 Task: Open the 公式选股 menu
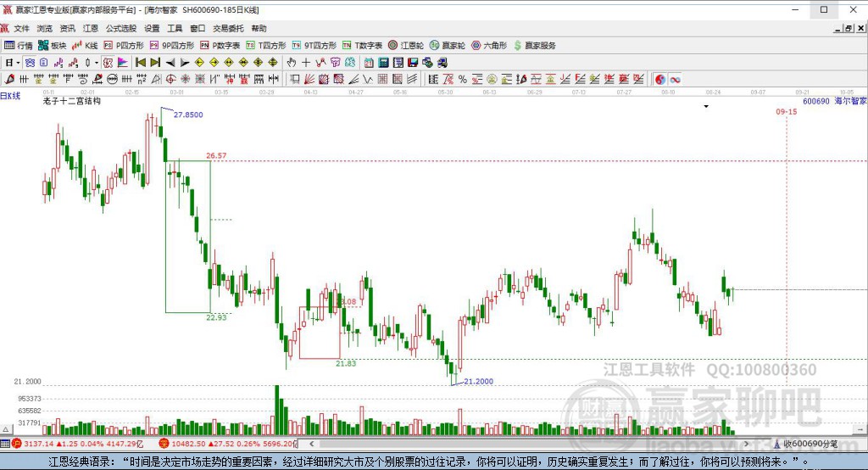point(120,28)
